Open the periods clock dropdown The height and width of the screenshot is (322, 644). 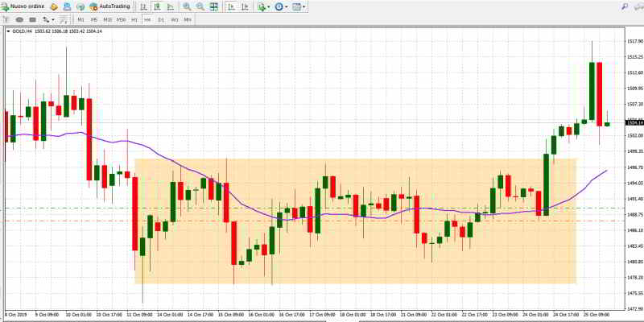(281, 6)
